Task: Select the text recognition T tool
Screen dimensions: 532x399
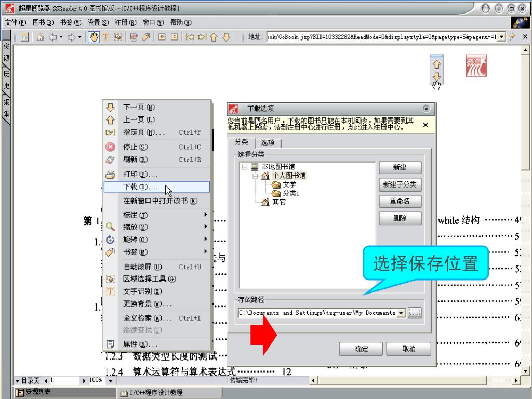Action: coord(106,37)
